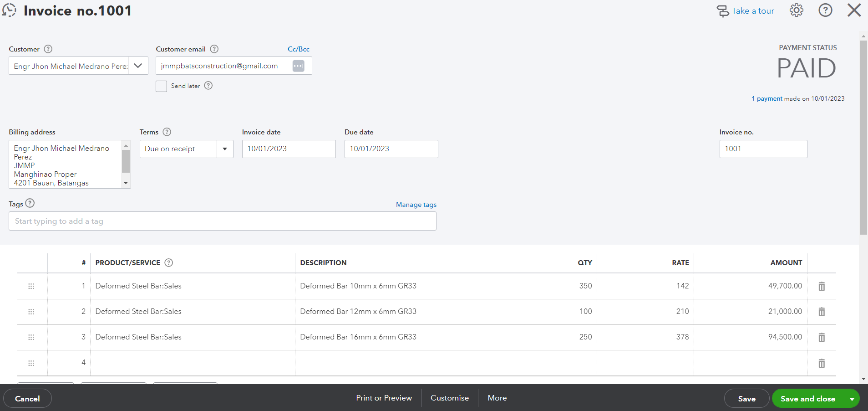Delete the 16mm Deformed Bar line
868x411 pixels.
pyautogui.click(x=822, y=337)
